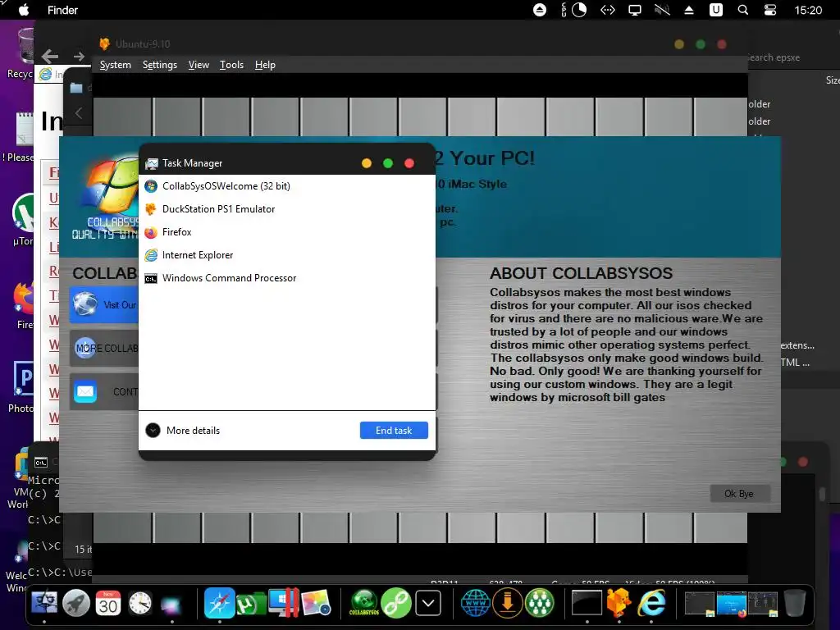840x630 pixels.
Task: Click the display monitor icon in menu bar
Action: click(635, 10)
